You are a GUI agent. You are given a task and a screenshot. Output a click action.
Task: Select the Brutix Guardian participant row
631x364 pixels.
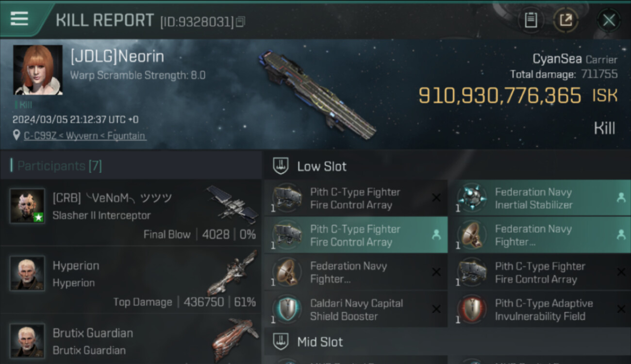pyautogui.click(x=131, y=339)
